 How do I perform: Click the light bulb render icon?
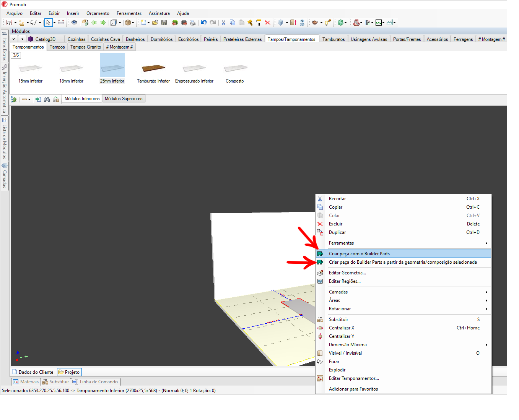click(x=327, y=23)
